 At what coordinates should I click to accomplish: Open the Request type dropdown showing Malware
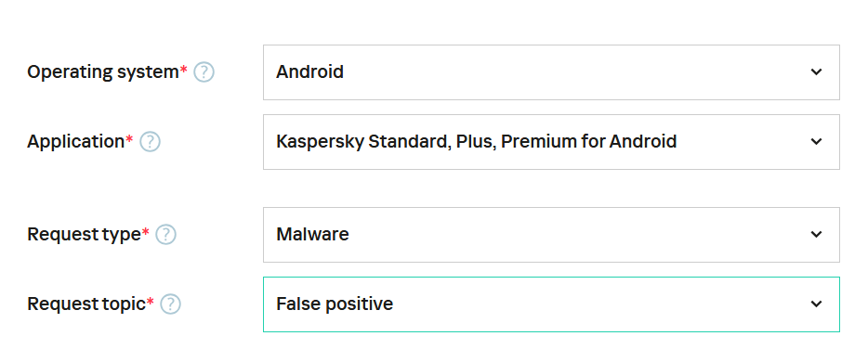[551, 235]
